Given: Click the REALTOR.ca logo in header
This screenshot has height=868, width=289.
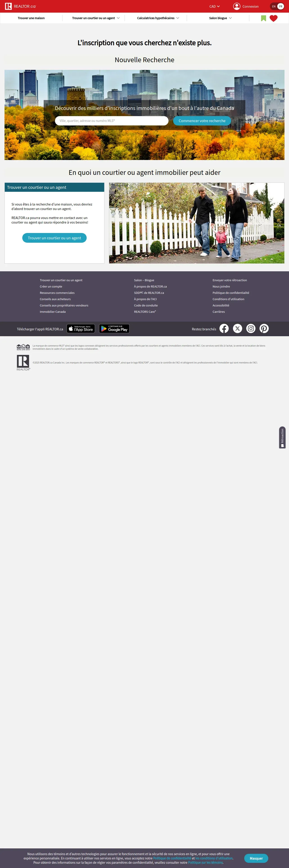Looking at the screenshot, I should (20, 6).
